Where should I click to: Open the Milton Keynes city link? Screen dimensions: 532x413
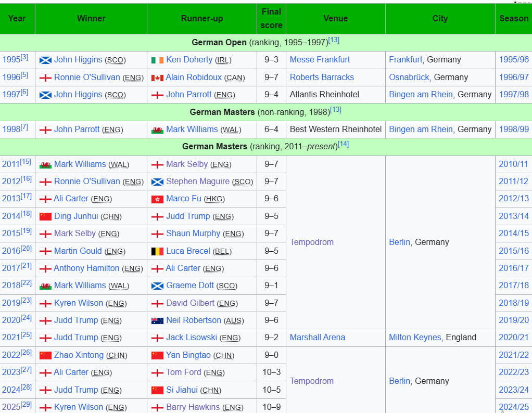click(415, 338)
